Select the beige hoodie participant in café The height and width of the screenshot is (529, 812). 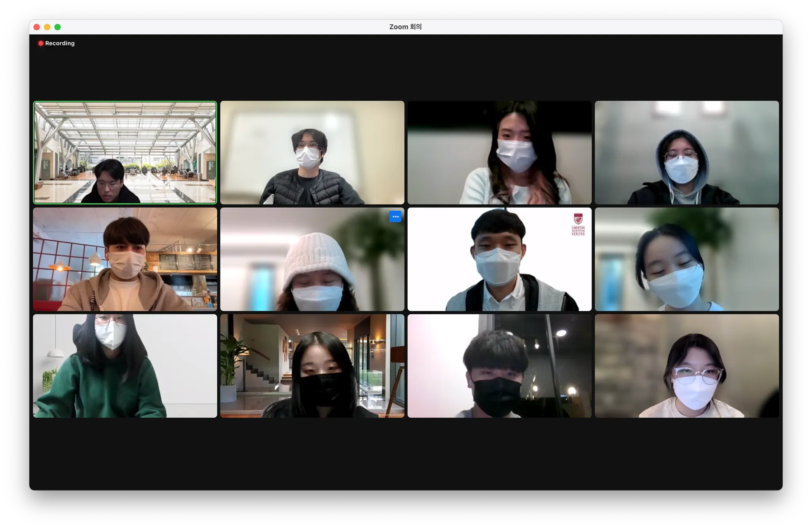point(125,259)
